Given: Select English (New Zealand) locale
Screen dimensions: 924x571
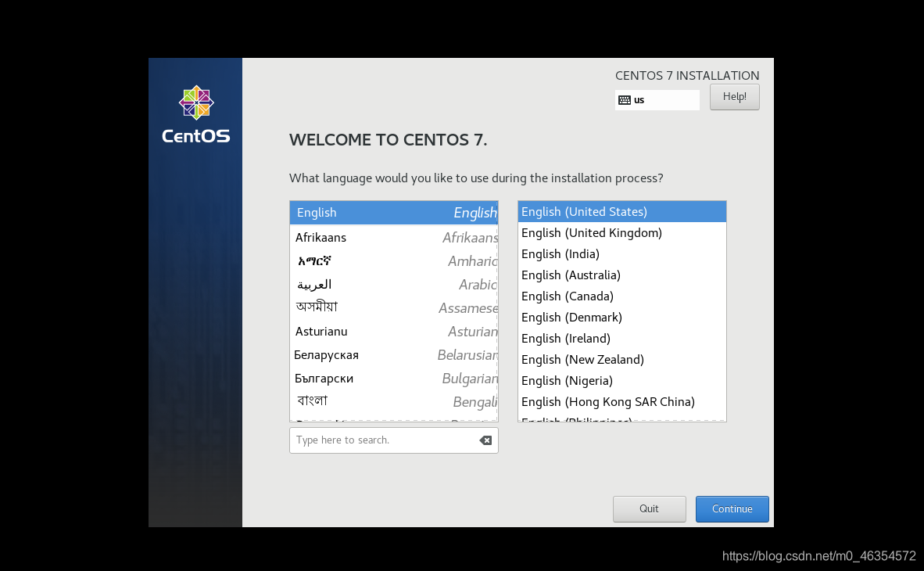Looking at the screenshot, I should [621, 360].
